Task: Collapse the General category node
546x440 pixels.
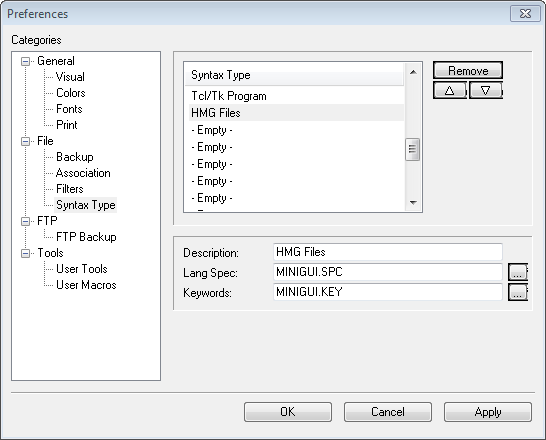Action: coord(25,62)
